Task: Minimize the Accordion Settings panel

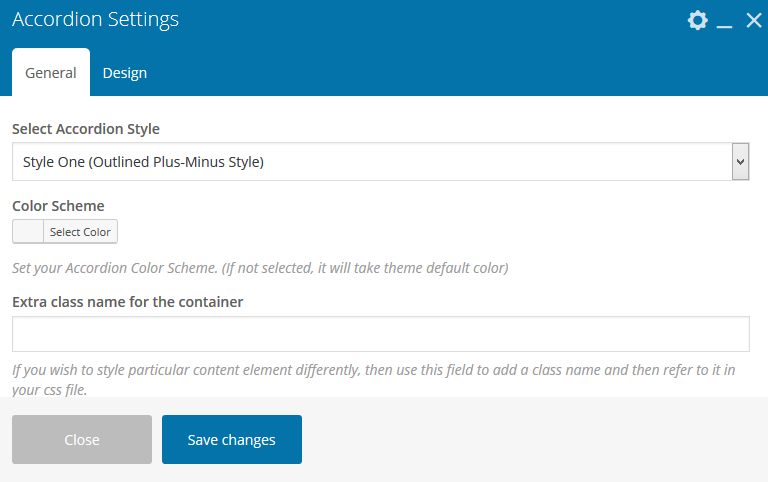Action: pyautogui.click(x=726, y=22)
